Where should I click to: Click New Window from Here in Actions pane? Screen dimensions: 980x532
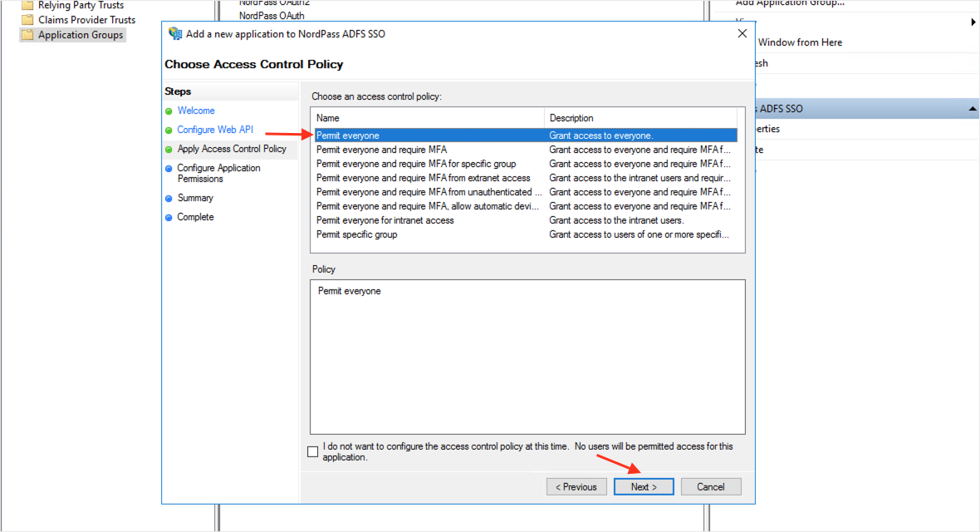(800, 42)
